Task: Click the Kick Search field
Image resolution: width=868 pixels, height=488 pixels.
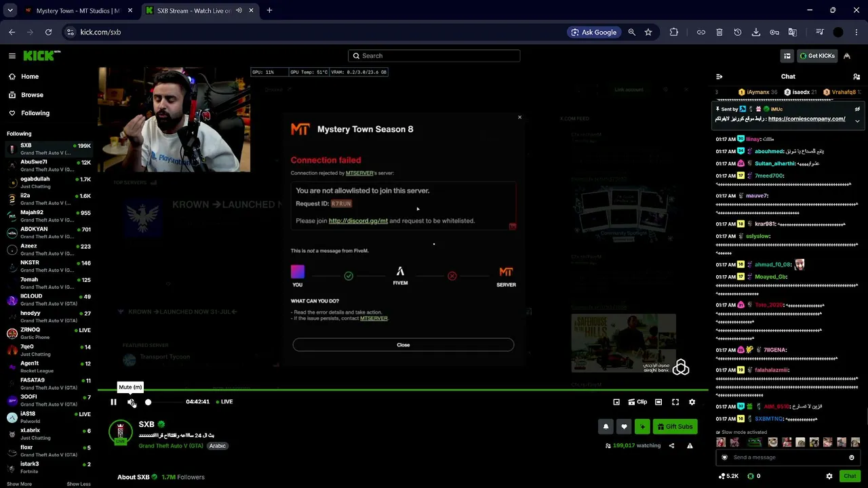Action: (434, 56)
